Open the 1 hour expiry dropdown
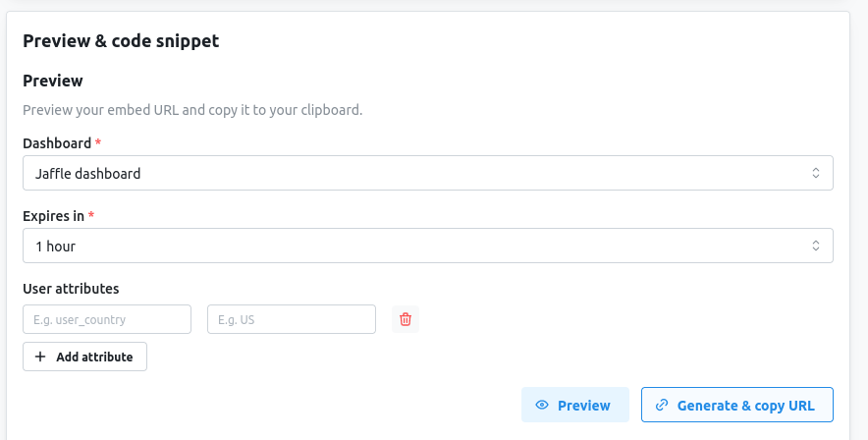The width and height of the screenshot is (868, 440). pyautogui.click(x=428, y=246)
